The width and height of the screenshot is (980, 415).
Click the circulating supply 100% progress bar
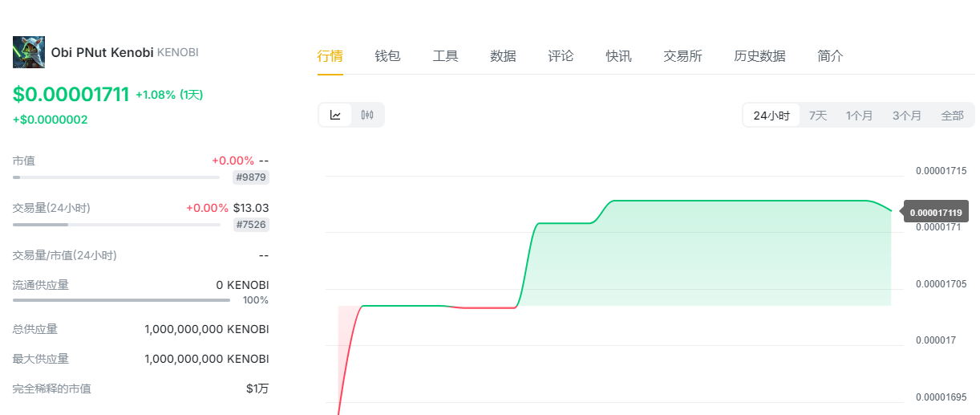(x=121, y=300)
